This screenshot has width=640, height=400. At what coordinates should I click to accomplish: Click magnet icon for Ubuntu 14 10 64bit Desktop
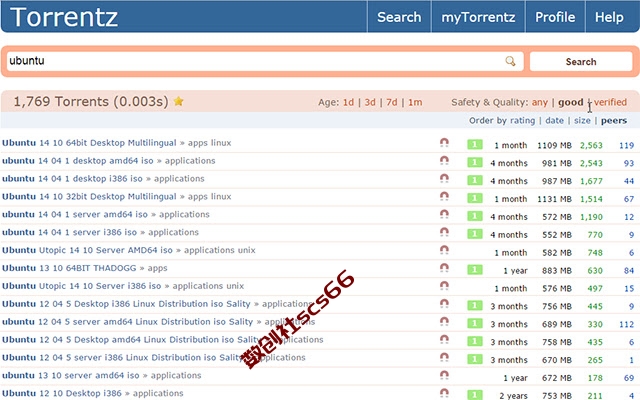coord(444,142)
